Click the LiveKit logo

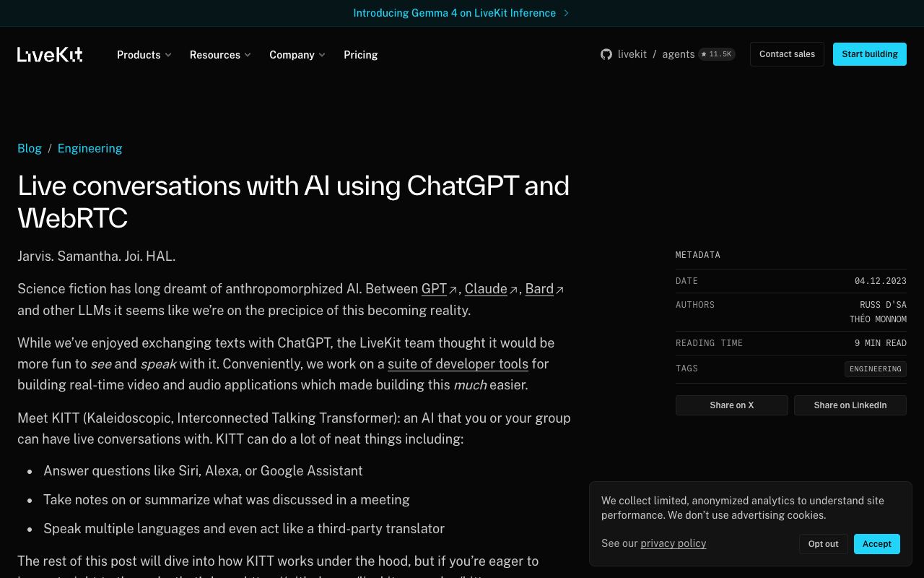tap(50, 54)
